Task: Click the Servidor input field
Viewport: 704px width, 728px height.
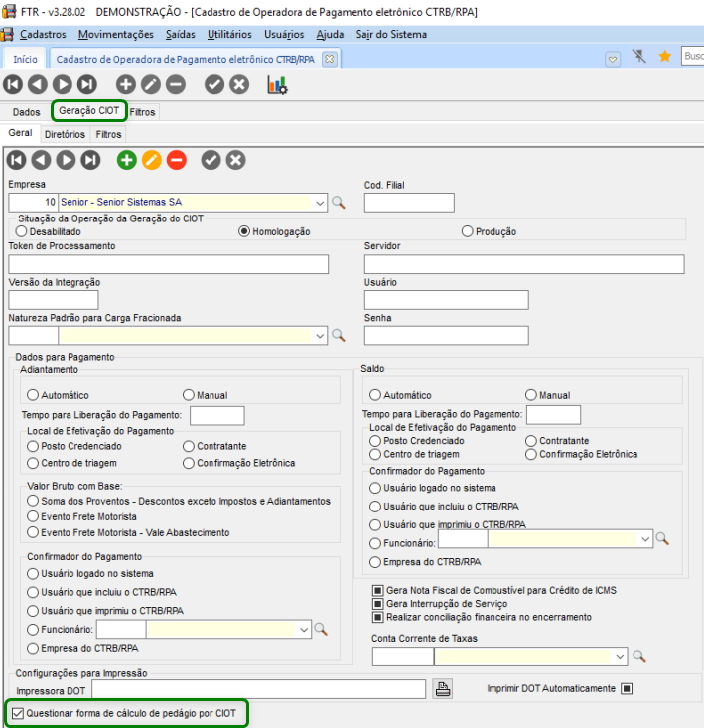Action: (x=524, y=264)
